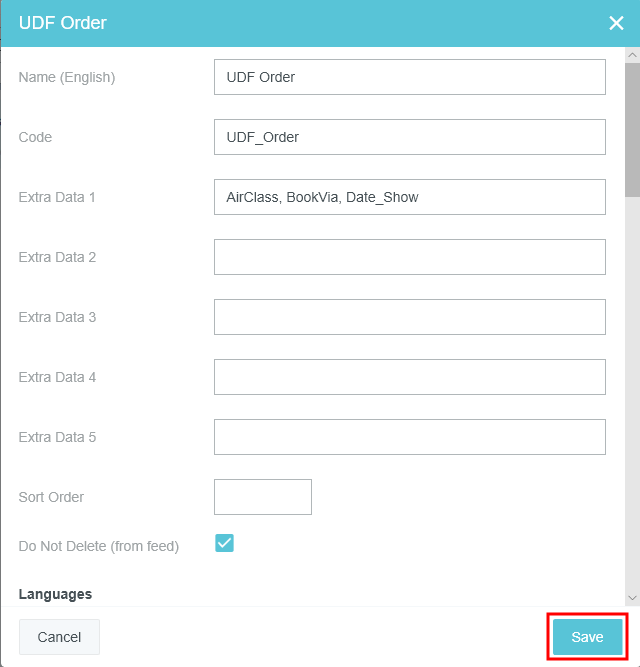This screenshot has width=640, height=667.
Task: Click the UDF Order dialog title
Action: (x=63, y=23)
